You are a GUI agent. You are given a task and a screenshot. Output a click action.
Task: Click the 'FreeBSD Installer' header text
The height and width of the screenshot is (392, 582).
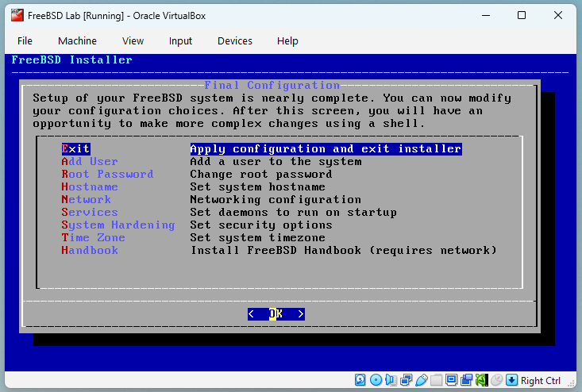point(72,60)
